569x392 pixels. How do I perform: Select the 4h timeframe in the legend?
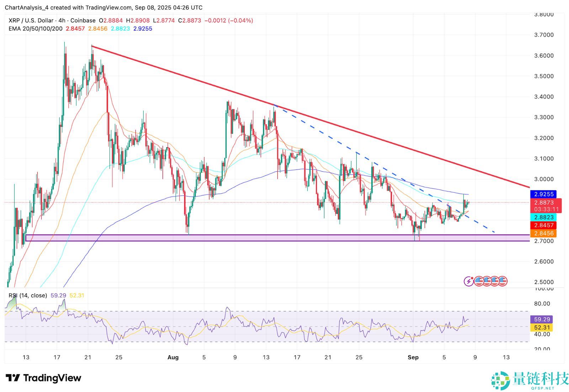(x=62, y=21)
